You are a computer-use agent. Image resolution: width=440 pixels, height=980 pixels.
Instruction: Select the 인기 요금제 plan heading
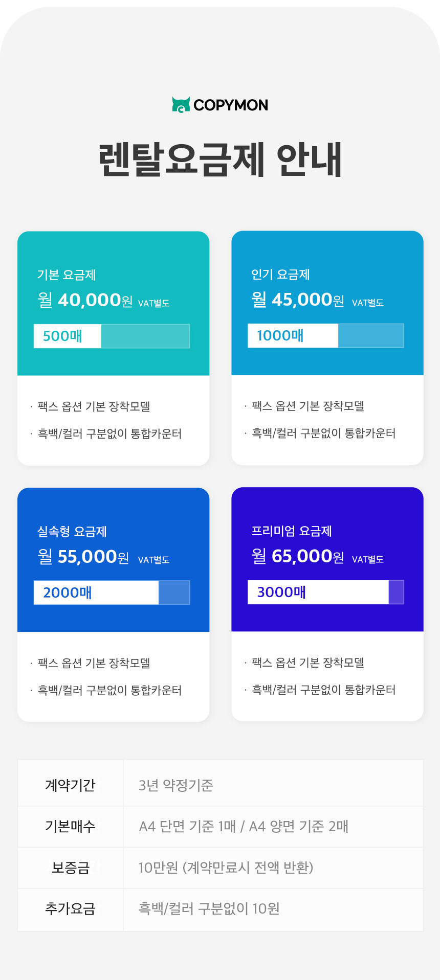pos(280,275)
